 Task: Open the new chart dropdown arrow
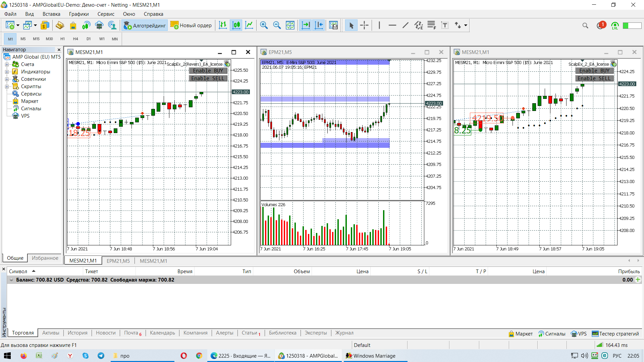(x=18, y=25)
